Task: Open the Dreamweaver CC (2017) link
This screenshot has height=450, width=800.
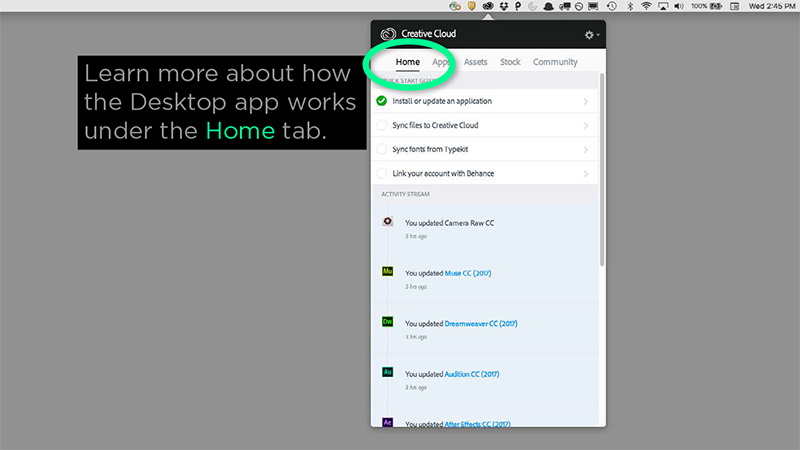Action: pyautogui.click(x=481, y=323)
